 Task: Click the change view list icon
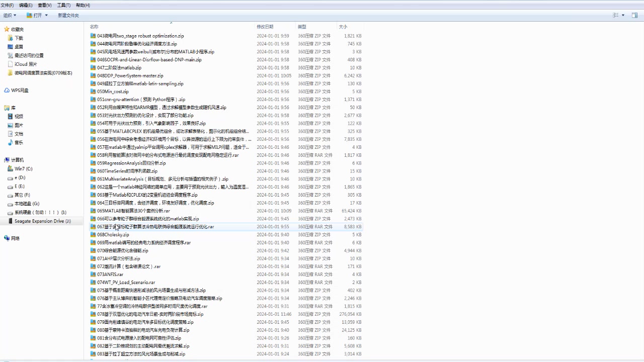point(615,15)
